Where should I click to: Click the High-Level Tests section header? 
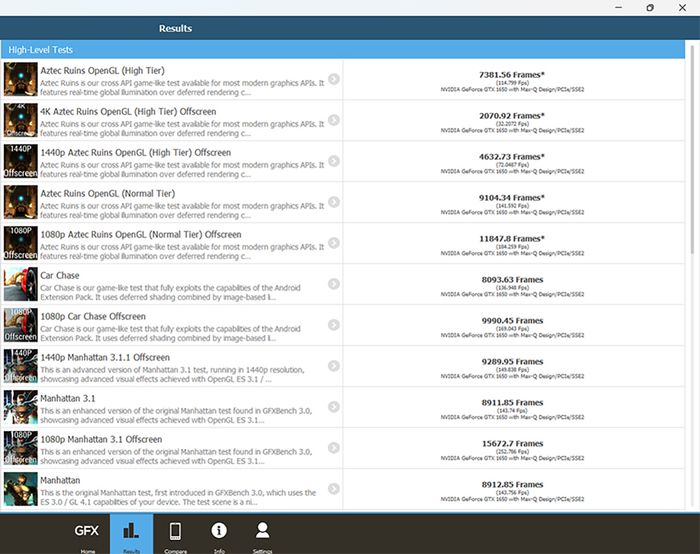(x=343, y=50)
